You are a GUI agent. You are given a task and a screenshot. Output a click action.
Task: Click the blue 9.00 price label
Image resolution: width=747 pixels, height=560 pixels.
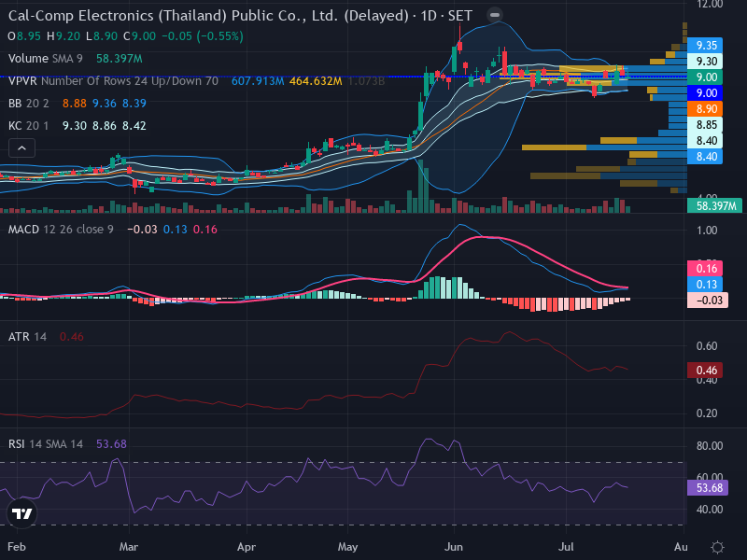pyautogui.click(x=705, y=92)
